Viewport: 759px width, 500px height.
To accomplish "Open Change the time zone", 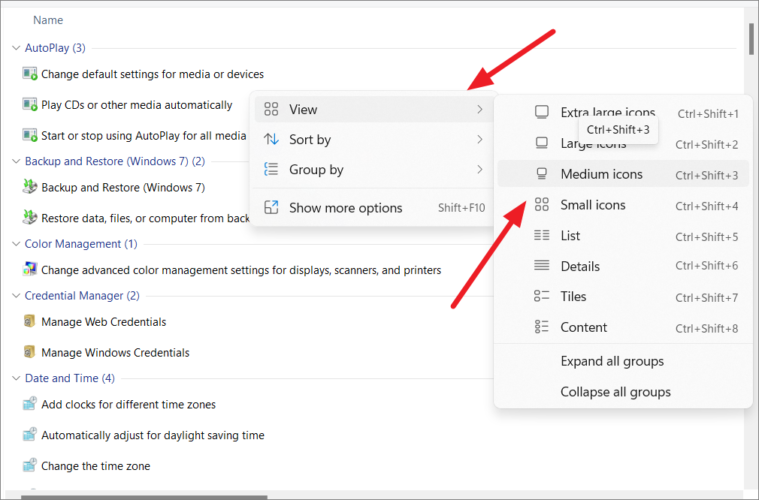I will [x=95, y=466].
